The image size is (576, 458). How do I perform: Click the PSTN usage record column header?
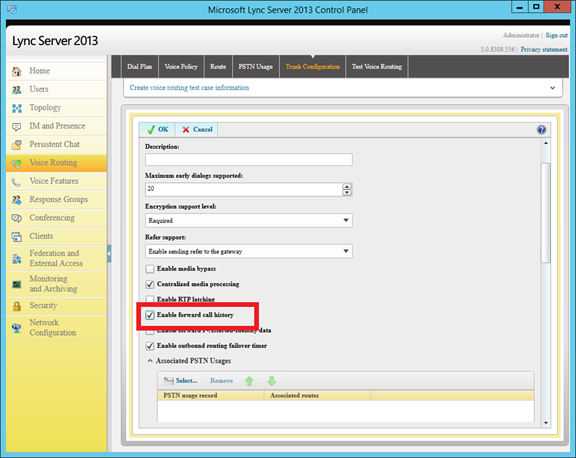tap(211, 396)
